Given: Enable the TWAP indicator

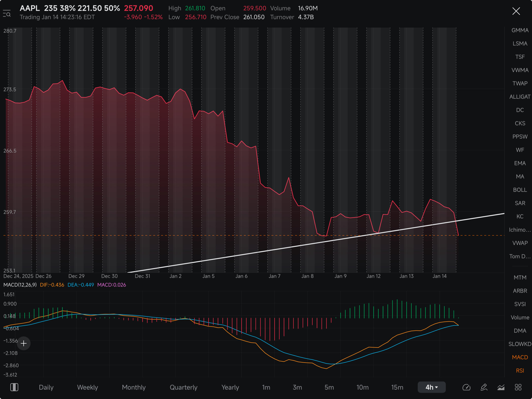Looking at the screenshot, I should pyautogui.click(x=520, y=83).
